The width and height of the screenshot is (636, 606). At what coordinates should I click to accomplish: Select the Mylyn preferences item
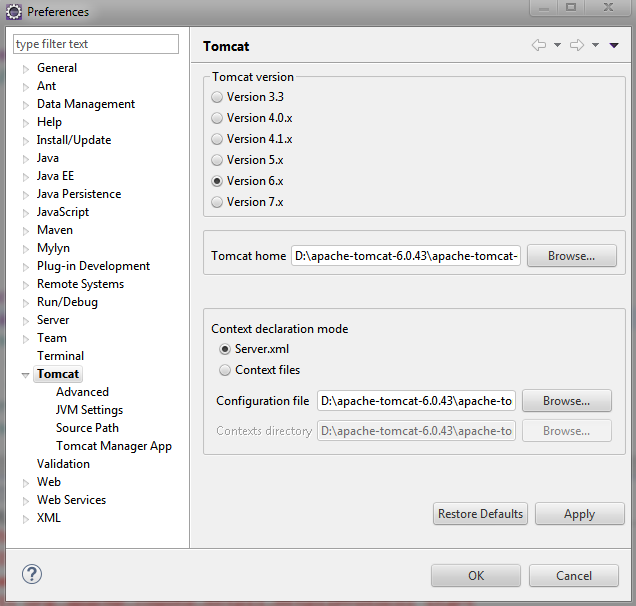(x=53, y=248)
